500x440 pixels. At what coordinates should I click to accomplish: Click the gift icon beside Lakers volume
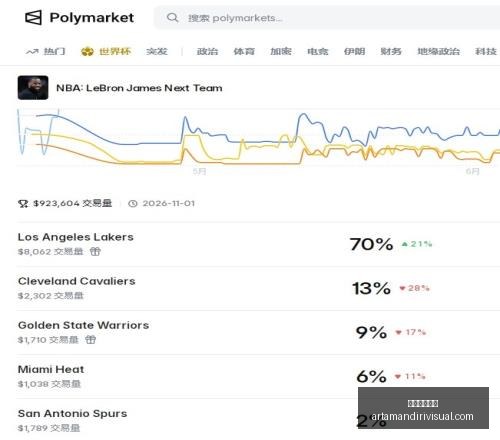pyautogui.click(x=95, y=251)
